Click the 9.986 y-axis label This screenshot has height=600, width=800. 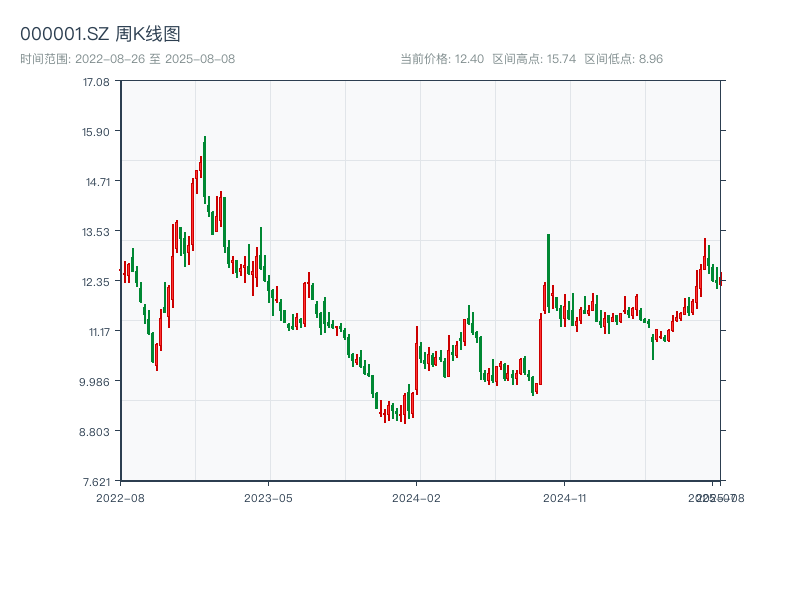point(94,382)
